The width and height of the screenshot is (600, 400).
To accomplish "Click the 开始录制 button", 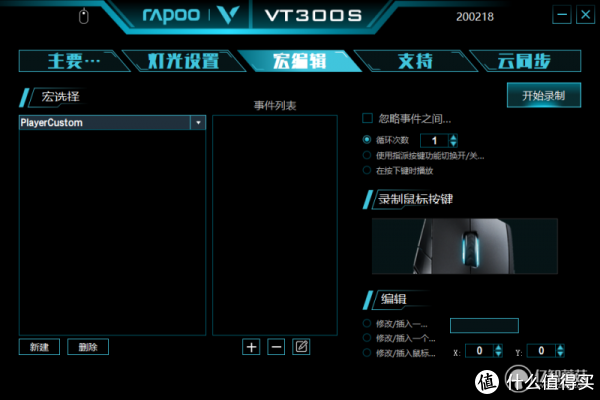I will click(544, 95).
